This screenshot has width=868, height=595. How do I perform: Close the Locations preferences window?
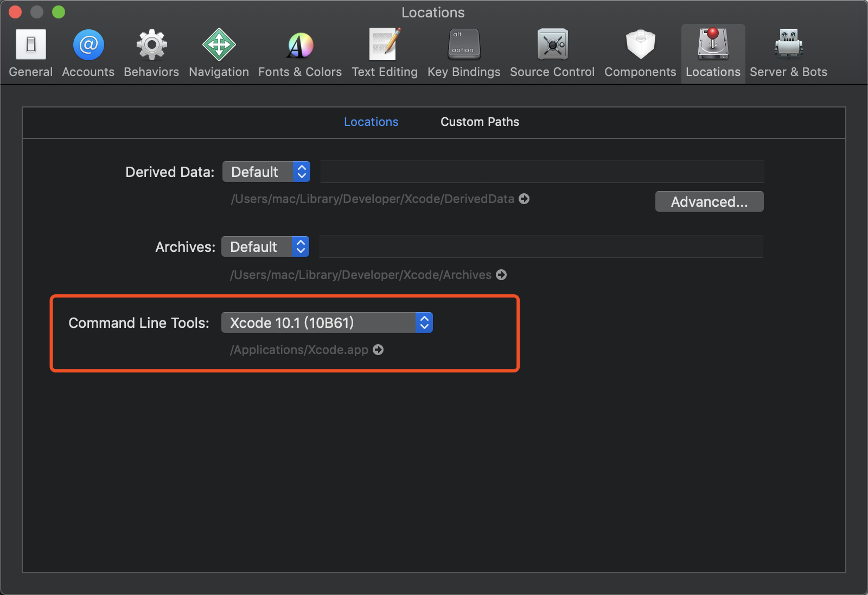(15, 12)
